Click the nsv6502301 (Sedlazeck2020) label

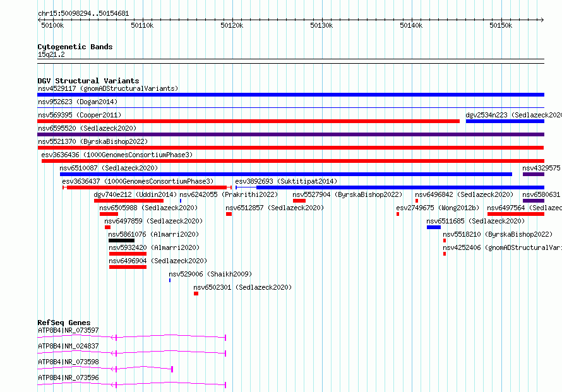click(242, 287)
